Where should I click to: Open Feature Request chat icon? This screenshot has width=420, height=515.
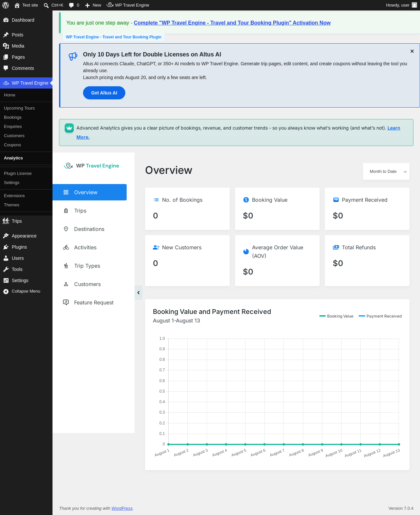[x=66, y=302]
